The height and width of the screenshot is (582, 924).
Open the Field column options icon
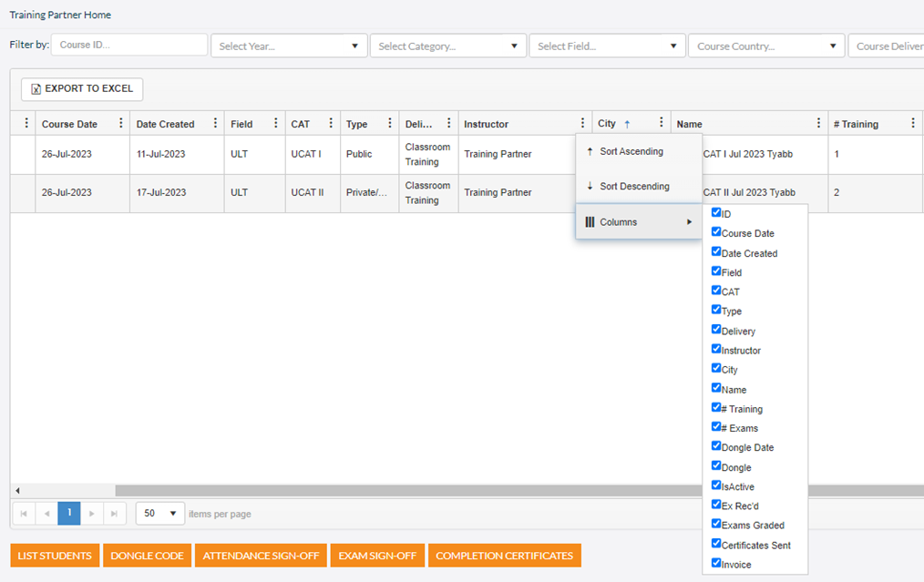click(276, 121)
